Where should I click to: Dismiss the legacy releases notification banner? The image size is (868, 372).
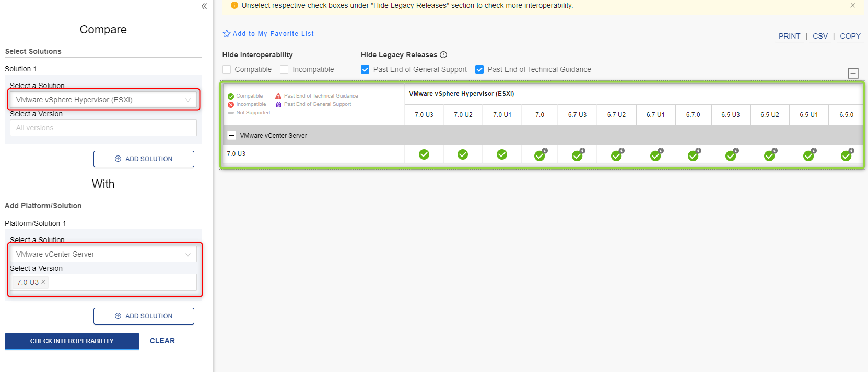[x=853, y=5]
